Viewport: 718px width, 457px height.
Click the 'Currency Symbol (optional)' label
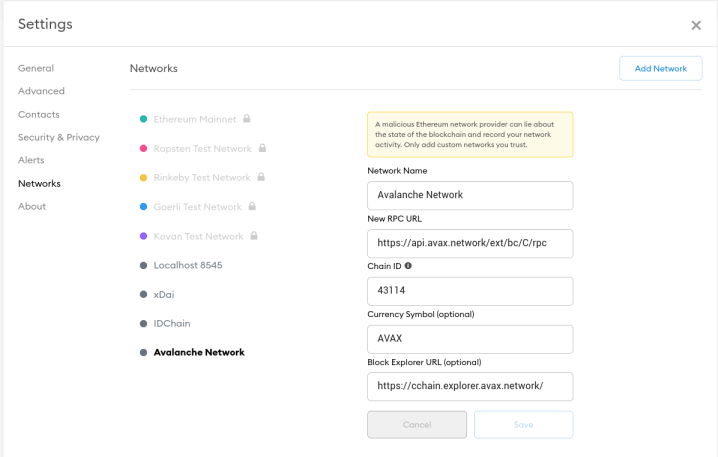[420, 314]
